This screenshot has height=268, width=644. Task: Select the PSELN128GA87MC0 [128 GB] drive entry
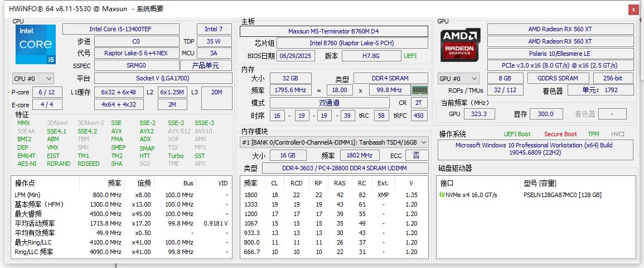coord(562,195)
